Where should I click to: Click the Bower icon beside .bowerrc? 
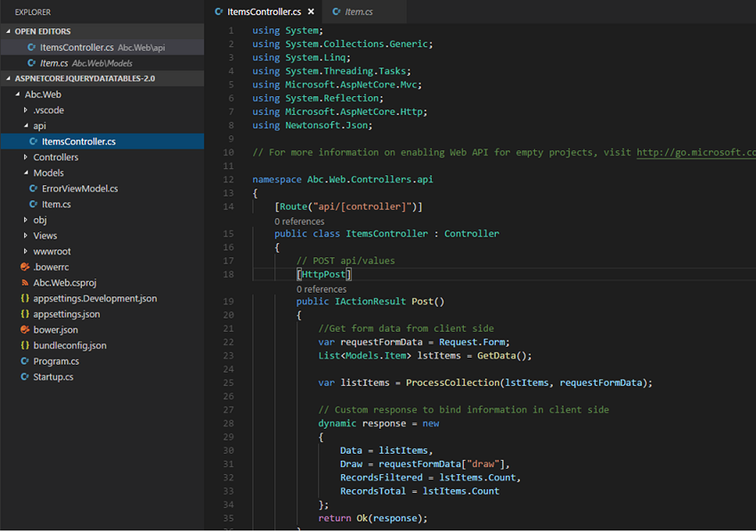pos(25,267)
